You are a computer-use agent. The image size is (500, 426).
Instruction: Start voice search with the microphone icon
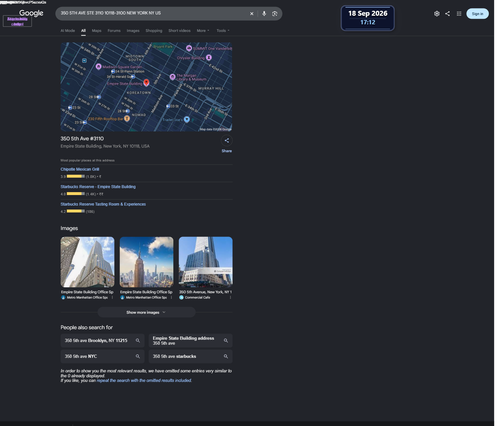(264, 14)
